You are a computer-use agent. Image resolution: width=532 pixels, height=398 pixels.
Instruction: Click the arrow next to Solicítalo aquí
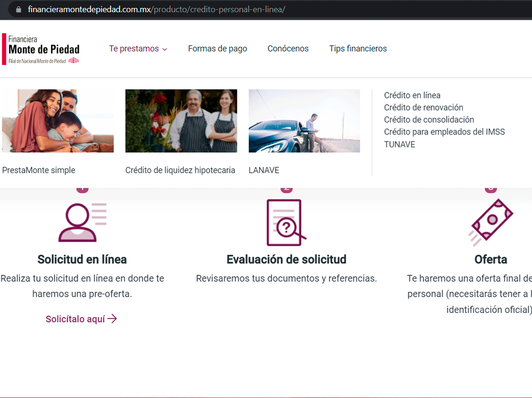tap(112, 319)
